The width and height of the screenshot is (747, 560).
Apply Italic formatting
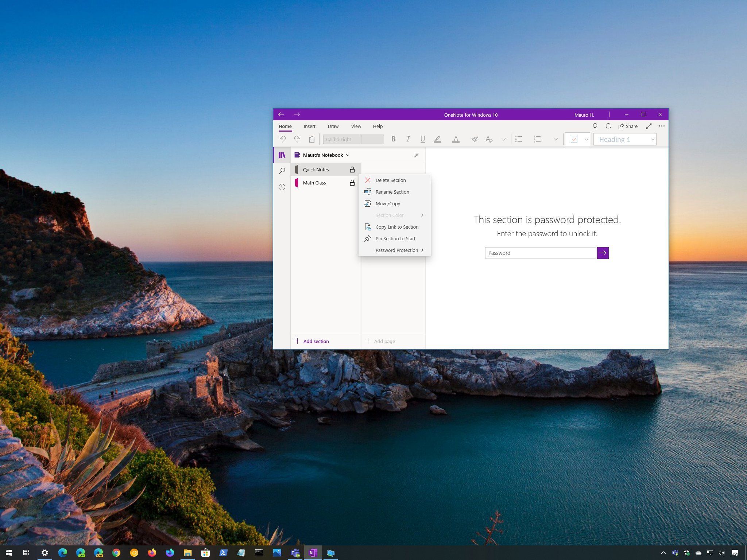[x=408, y=139]
